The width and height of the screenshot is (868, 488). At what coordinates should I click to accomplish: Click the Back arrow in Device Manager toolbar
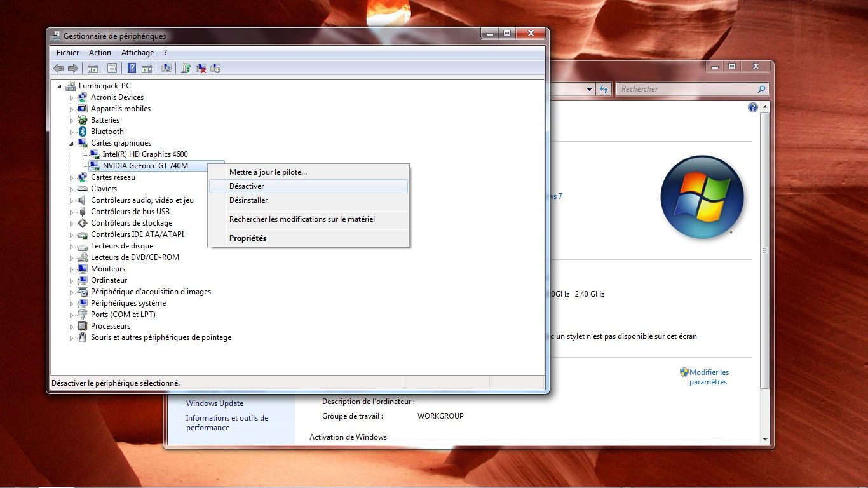coord(58,68)
